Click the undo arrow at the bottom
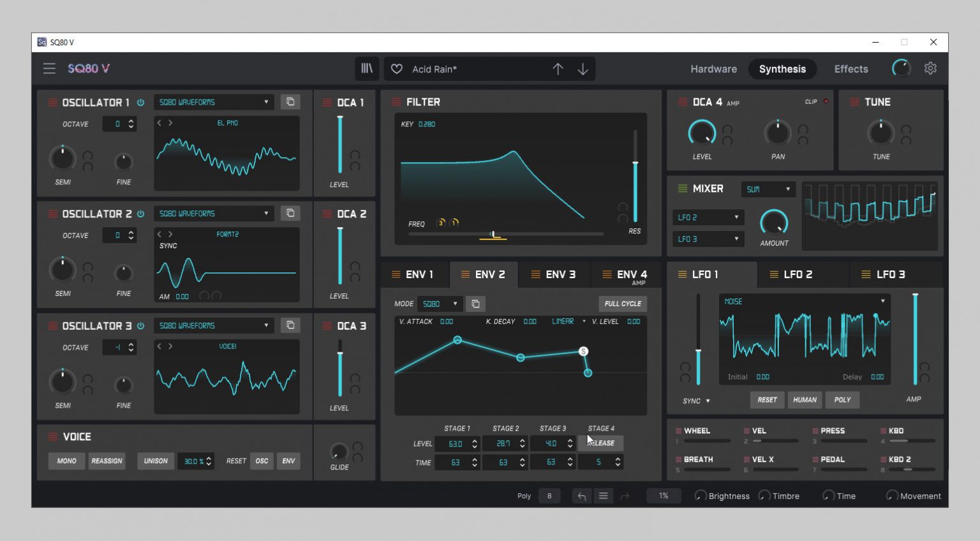Image resolution: width=980 pixels, height=541 pixels. tap(581, 496)
